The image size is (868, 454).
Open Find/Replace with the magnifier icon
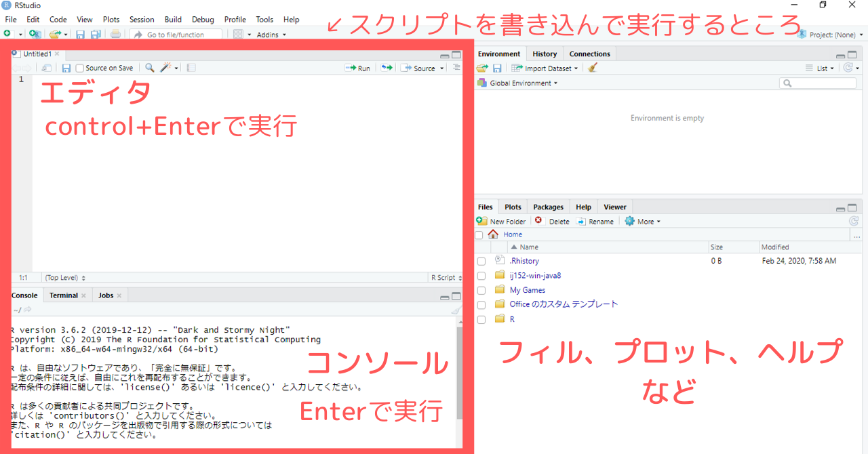pyautogui.click(x=149, y=67)
